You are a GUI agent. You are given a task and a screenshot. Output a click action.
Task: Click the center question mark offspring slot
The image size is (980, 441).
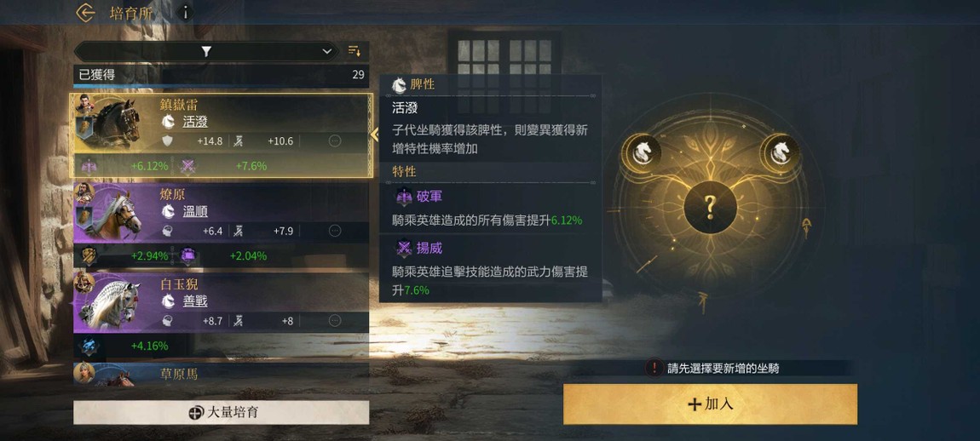pyautogui.click(x=709, y=207)
